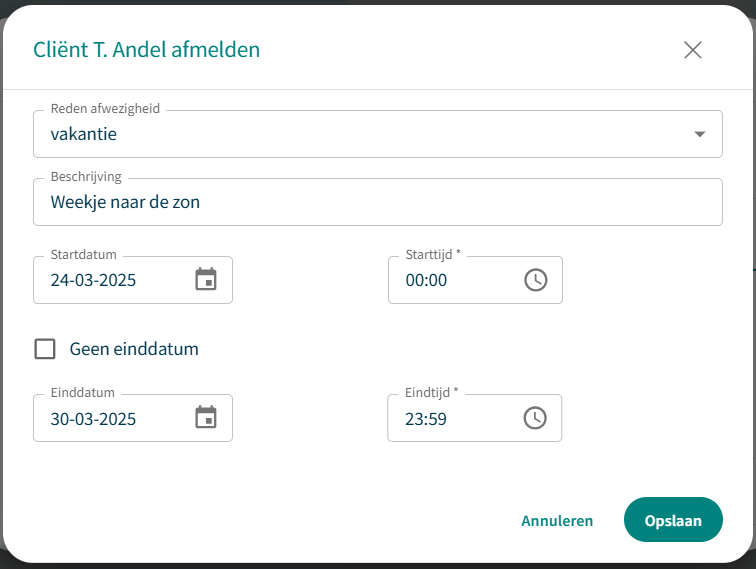
Task: Click the 'Beschrijving' field label
Action: pyautogui.click(x=86, y=176)
